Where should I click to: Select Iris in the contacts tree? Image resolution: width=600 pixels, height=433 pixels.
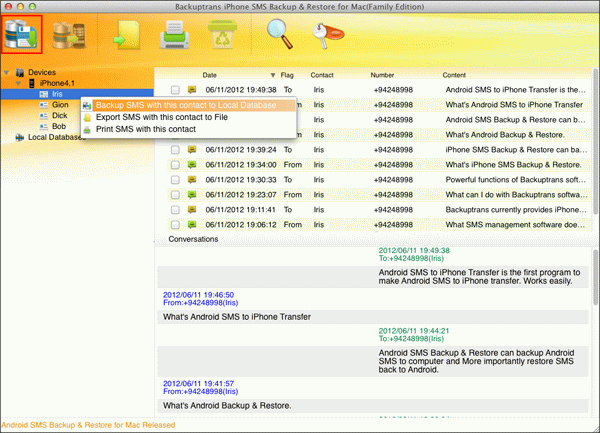coord(57,94)
